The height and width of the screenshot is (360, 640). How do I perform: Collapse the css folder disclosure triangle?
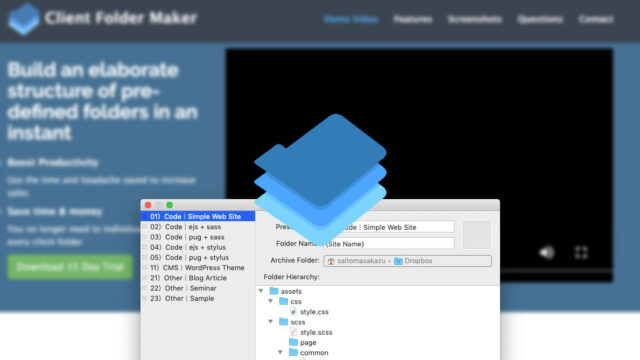[271, 301]
